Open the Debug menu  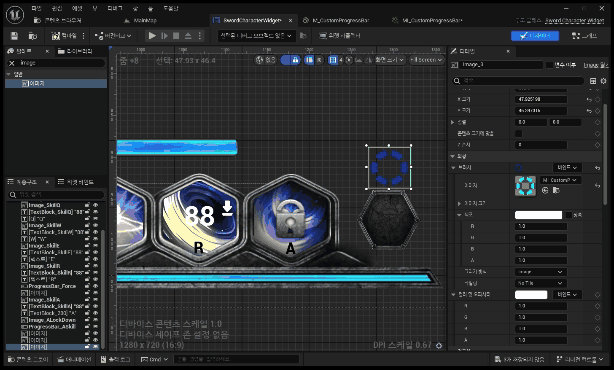click(x=115, y=8)
